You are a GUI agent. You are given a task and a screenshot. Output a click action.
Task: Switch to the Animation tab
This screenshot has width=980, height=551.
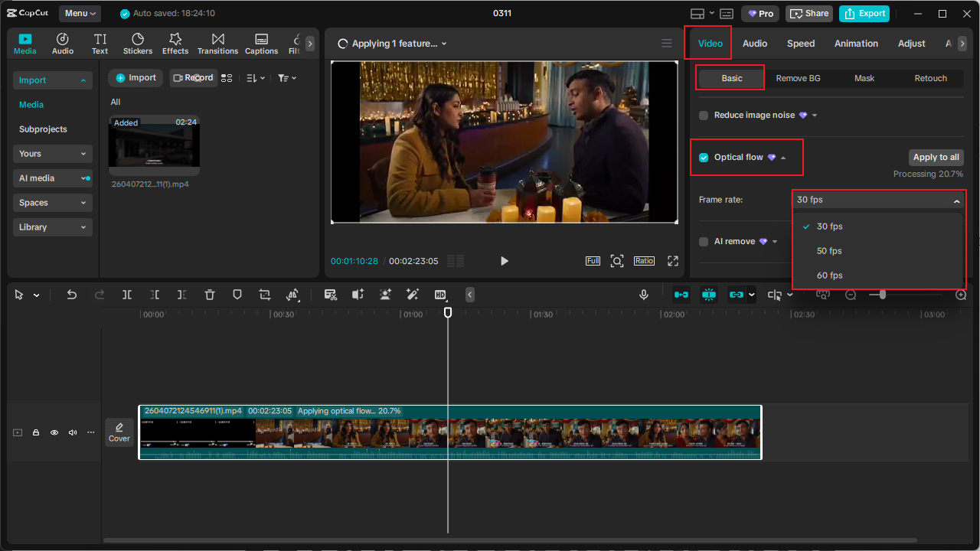click(x=856, y=44)
